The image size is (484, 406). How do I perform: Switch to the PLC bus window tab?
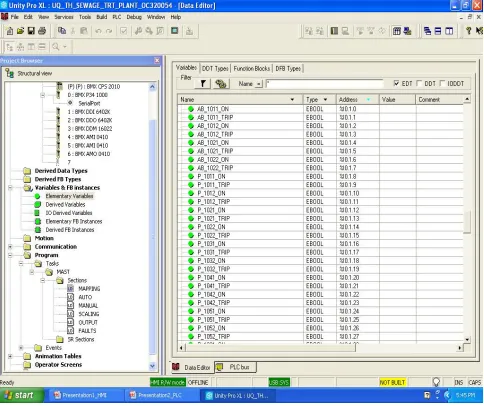click(x=235, y=367)
